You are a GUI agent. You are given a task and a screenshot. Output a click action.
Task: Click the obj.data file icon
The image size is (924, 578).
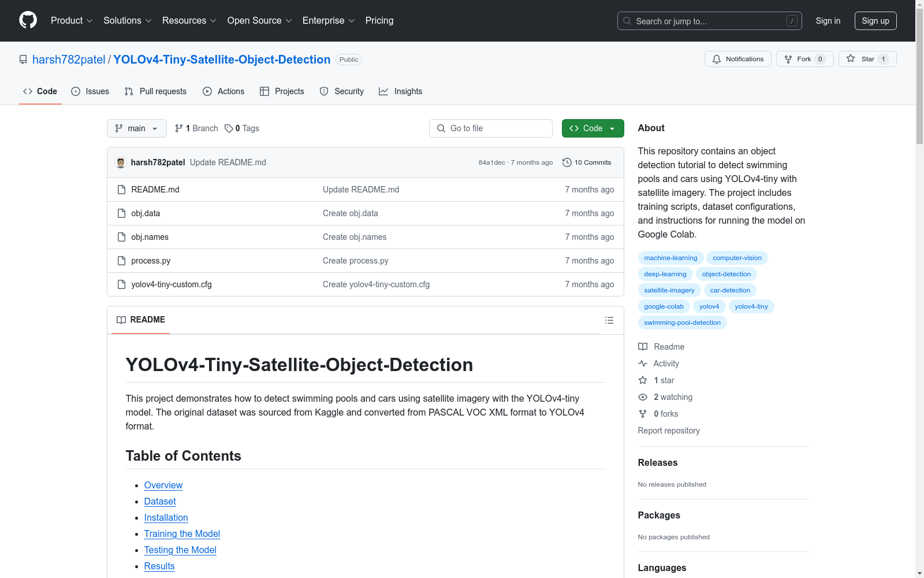[x=121, y=213]
